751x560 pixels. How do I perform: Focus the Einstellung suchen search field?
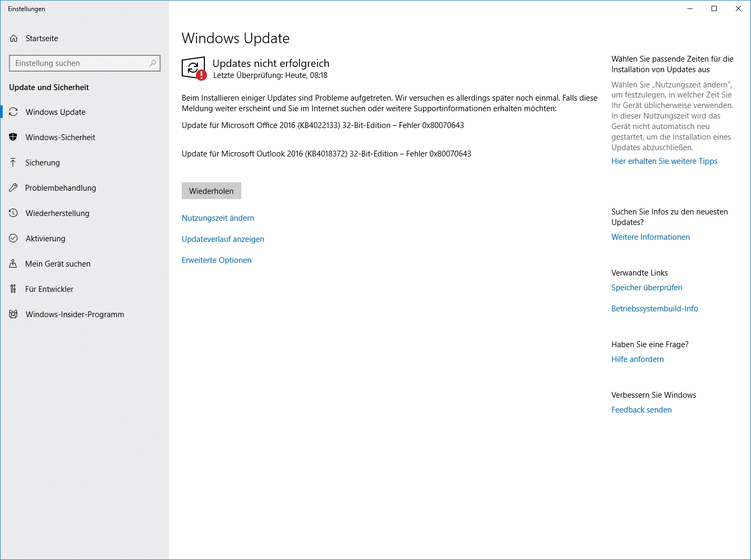click(x=85, y=63)
